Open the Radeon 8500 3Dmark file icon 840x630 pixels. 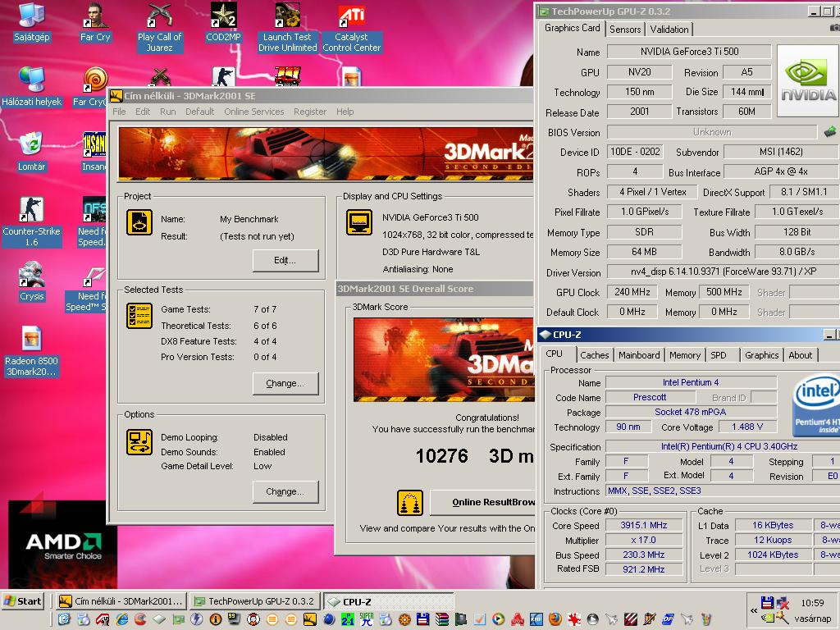[32, 351]
